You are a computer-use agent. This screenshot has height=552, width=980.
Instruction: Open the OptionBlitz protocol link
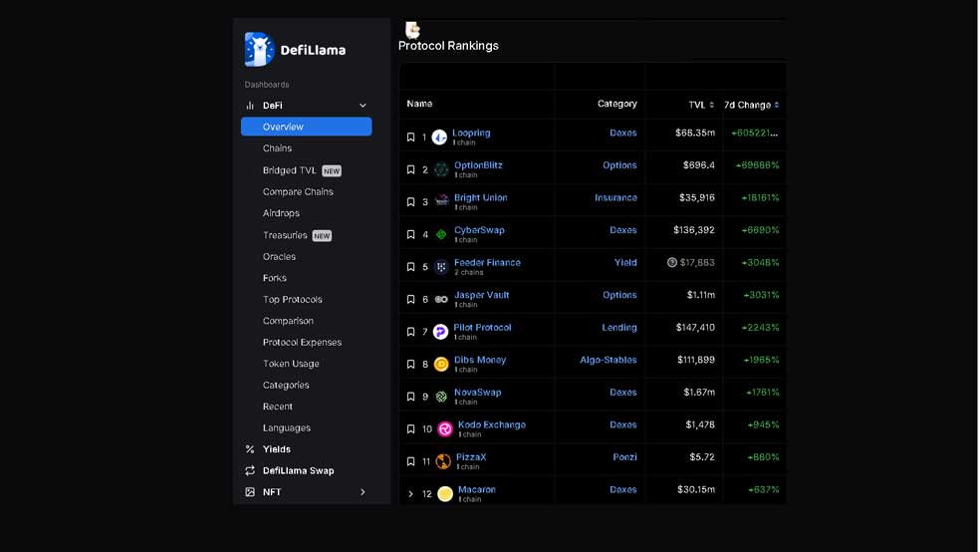tap(478, 165)
